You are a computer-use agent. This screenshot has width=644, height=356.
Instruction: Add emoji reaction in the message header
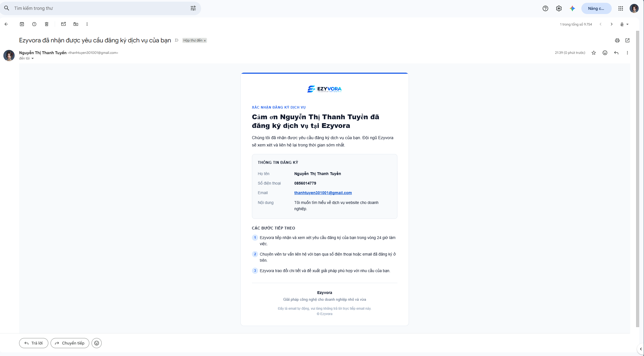[605, 53]
